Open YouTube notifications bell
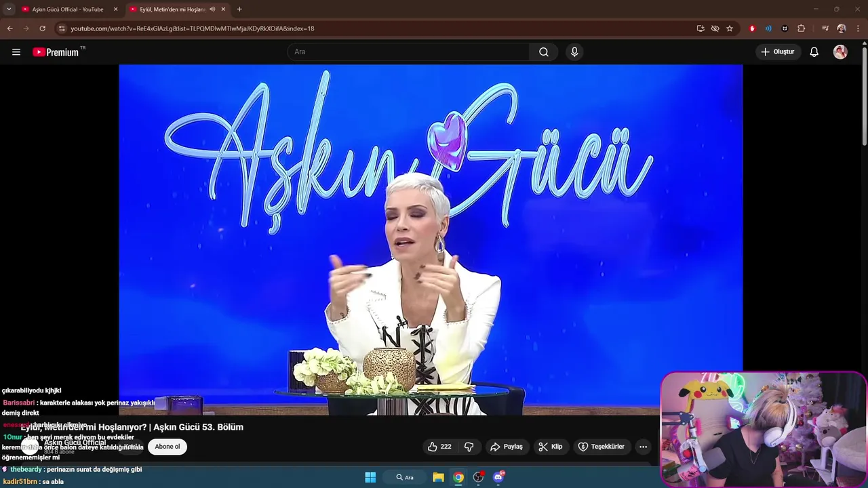868x488 pixels. (814, 52)
